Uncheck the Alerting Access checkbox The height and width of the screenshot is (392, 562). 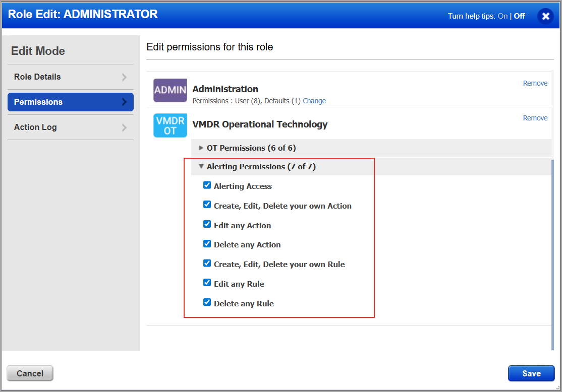coord(207,185)
